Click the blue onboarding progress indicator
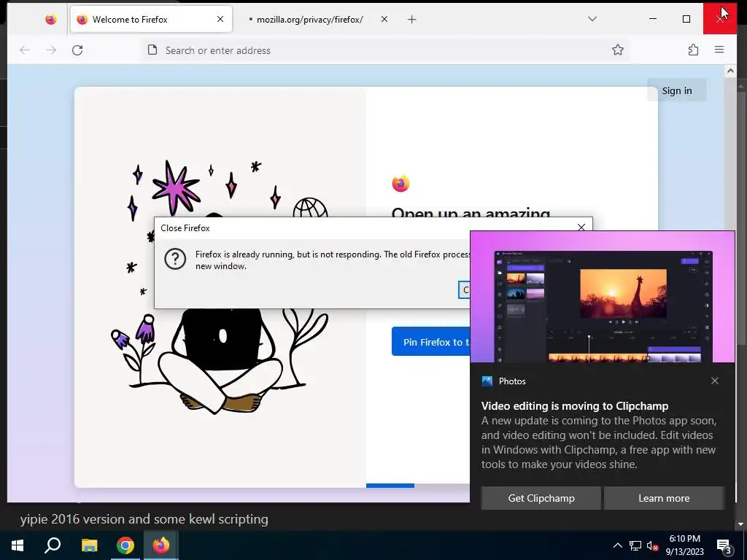Screen dimensions: 747x560 (x=390, y=485)
